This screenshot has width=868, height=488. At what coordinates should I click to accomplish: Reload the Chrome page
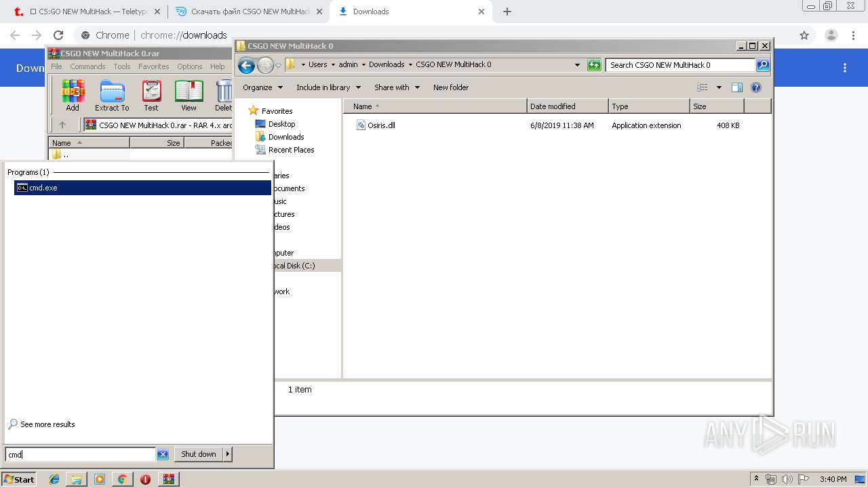coord(58,35)
